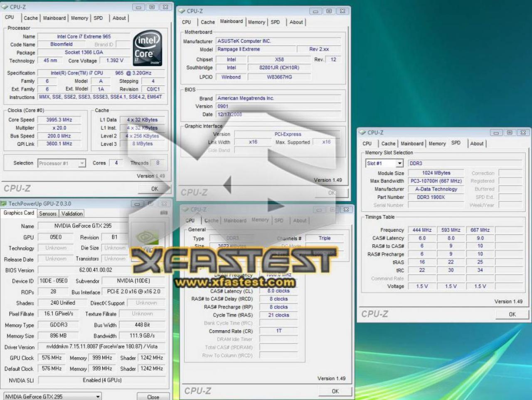532x400 pixels.
Task: Click the 667 MHz frequency column header value
Action: point(480,230)
